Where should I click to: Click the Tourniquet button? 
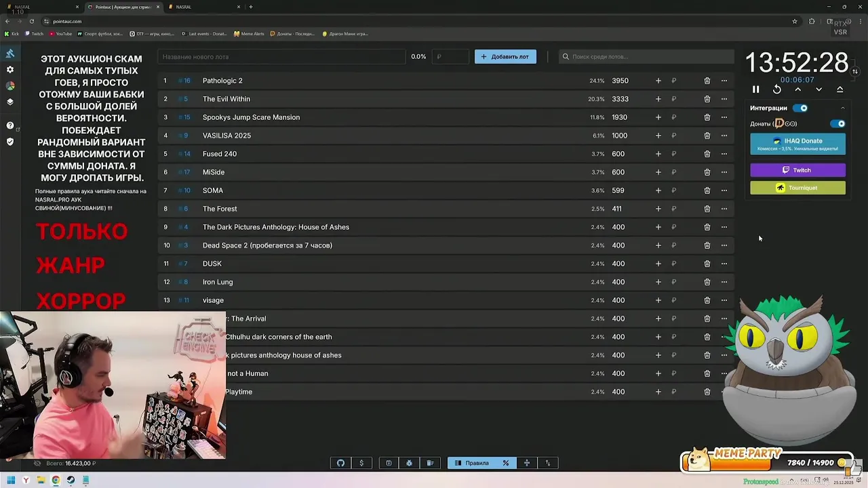pos(797,188)
